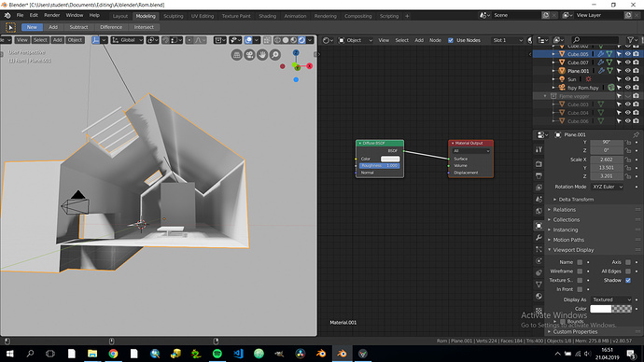Click the Difference selection mode button
Image resolution: width=644 pixels, height=362 pixels.
pos(111,27)
